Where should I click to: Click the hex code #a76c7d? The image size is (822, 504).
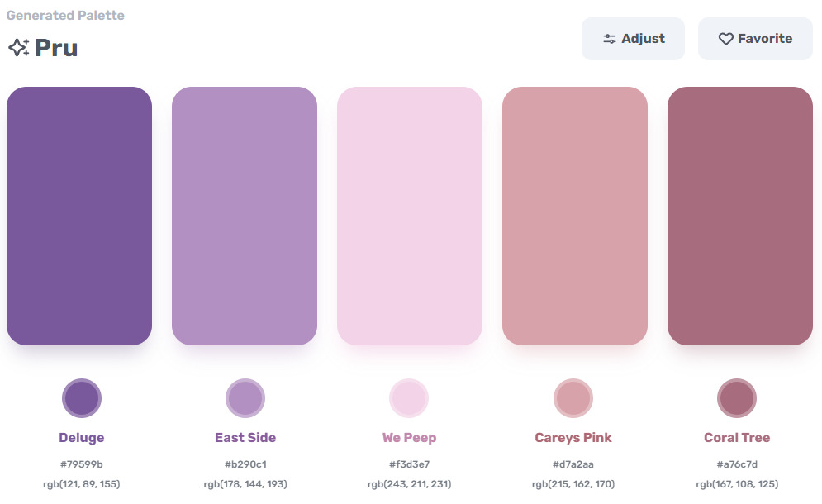(x=737, y=464)
